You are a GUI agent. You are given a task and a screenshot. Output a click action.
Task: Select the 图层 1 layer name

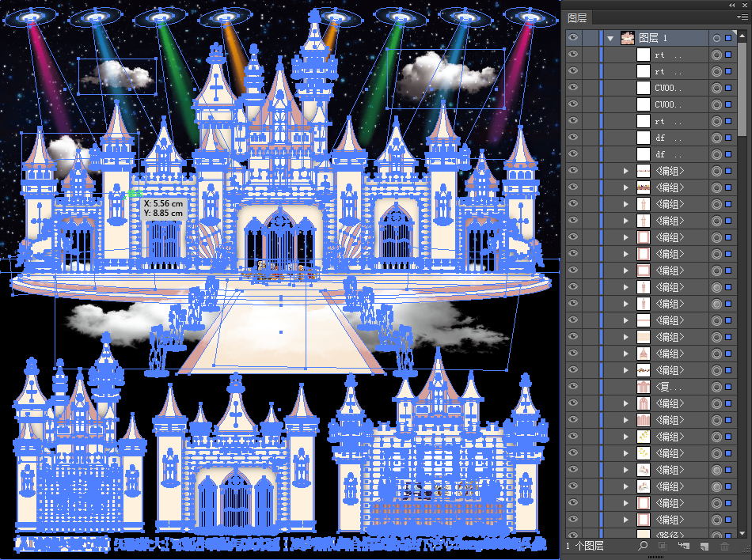point(653,38)
